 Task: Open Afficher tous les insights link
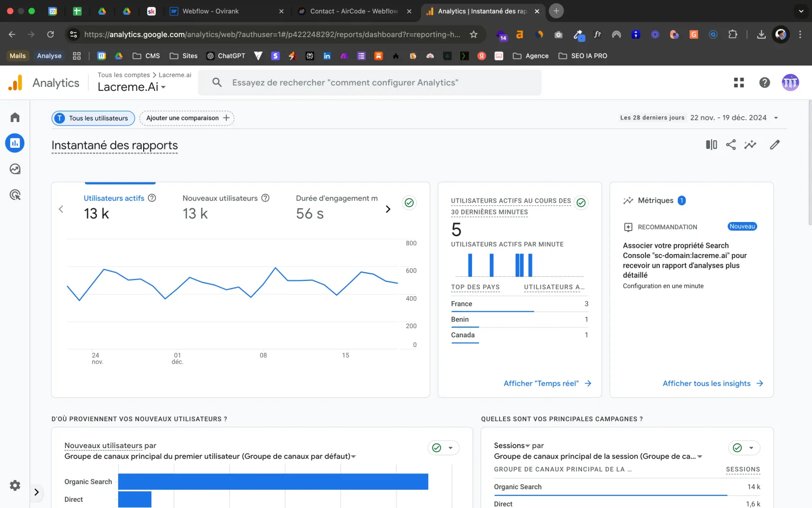click(x=713, y=384)
